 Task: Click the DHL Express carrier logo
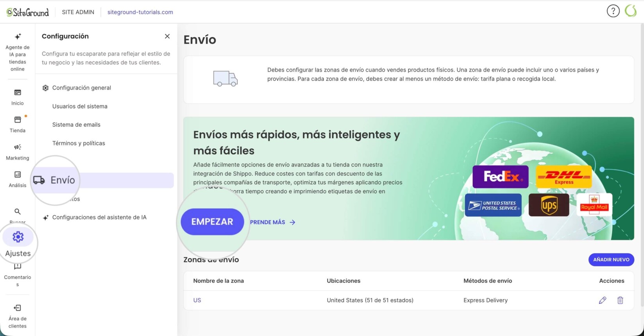pos(564,177)
